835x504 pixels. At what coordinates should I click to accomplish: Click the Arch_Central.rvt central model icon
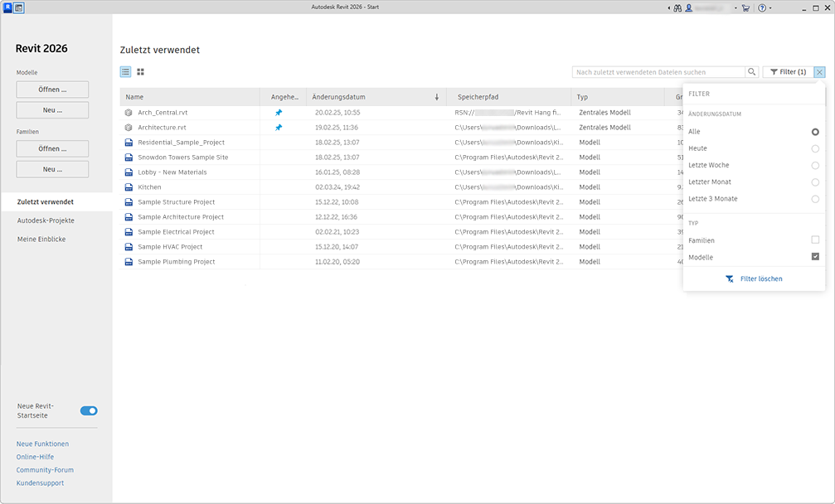(x=129, y=113)
